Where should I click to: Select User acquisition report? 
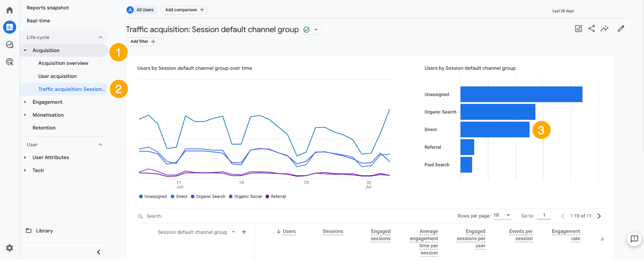click(x=57, y=76)
